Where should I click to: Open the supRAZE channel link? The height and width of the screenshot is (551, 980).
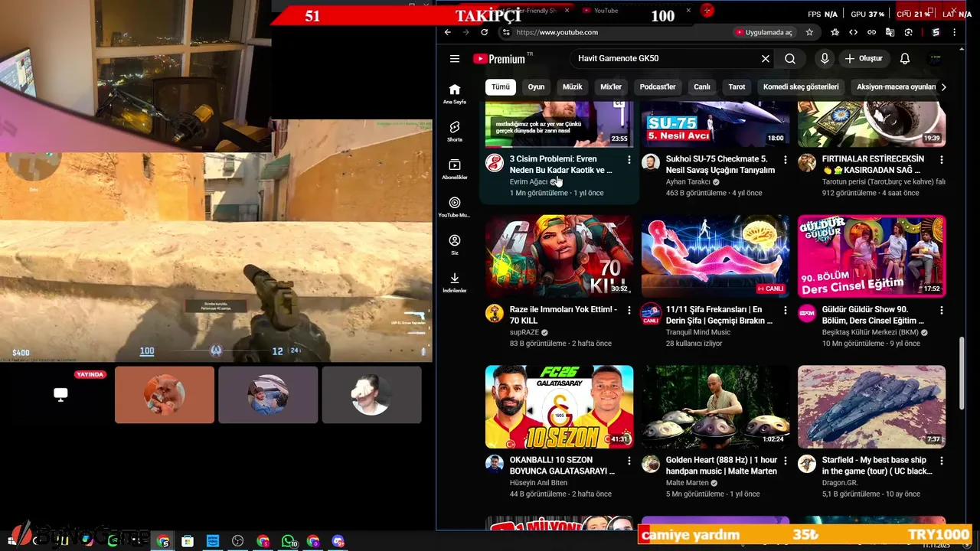(524, 332)
